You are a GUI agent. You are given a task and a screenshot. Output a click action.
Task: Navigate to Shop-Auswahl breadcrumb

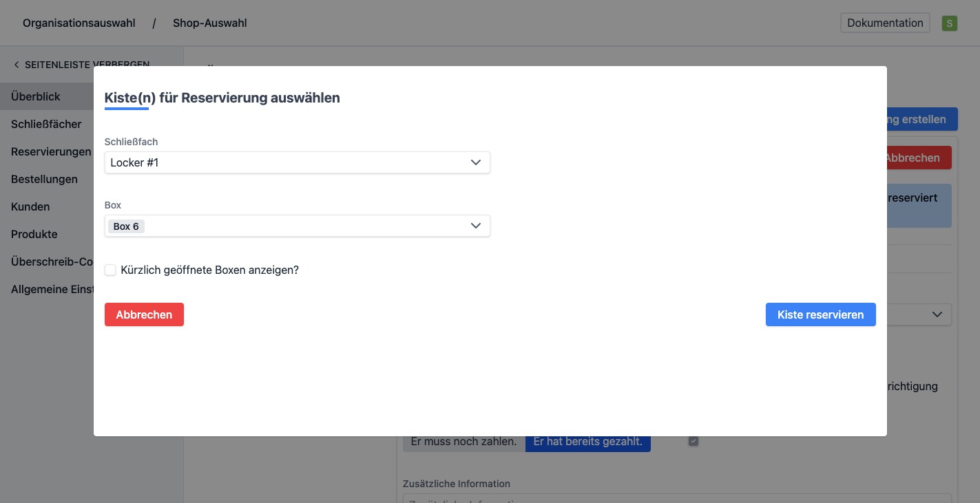point(209,23)
